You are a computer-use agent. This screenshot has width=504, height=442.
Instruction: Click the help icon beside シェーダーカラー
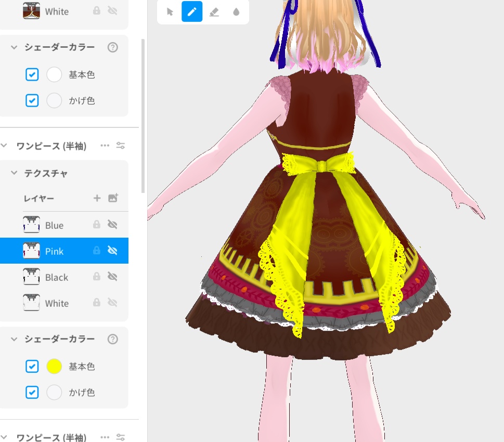coord(113,47)
